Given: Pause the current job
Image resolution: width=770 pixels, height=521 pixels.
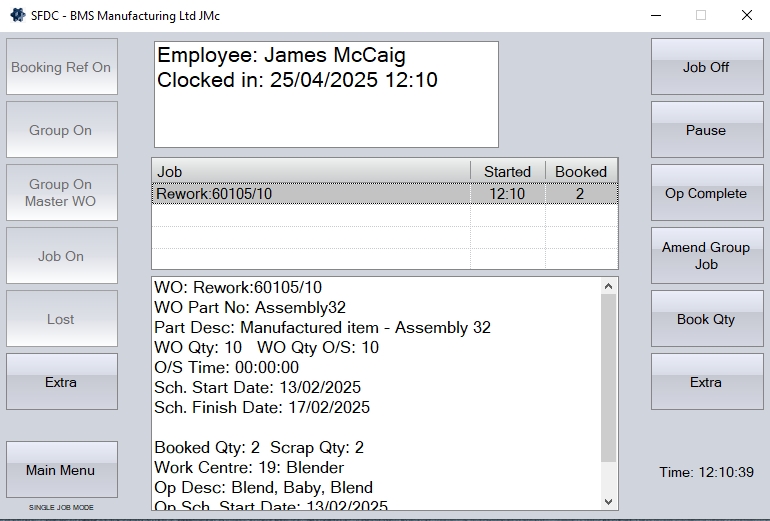Looking at the screenshot, I should point(705,130).
